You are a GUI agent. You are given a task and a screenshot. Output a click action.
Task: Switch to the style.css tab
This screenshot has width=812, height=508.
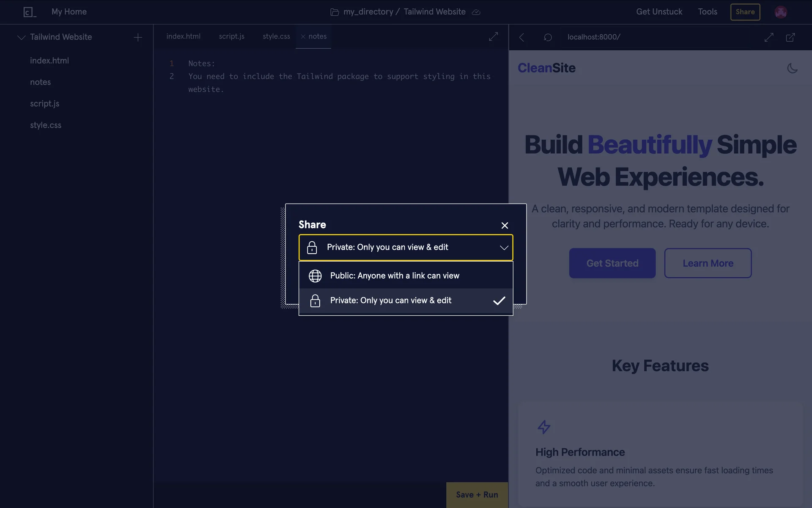tap(276, 36)
